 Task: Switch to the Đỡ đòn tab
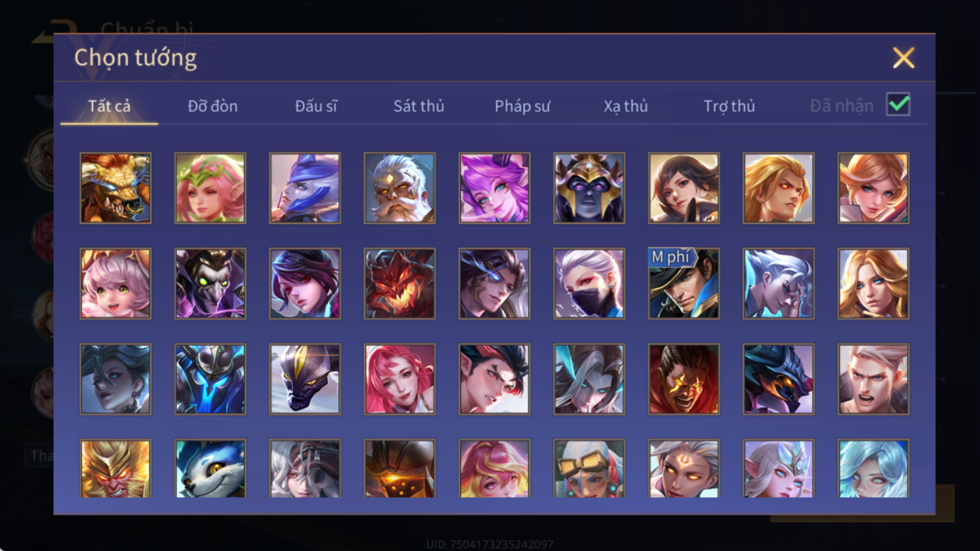(213, 106)
